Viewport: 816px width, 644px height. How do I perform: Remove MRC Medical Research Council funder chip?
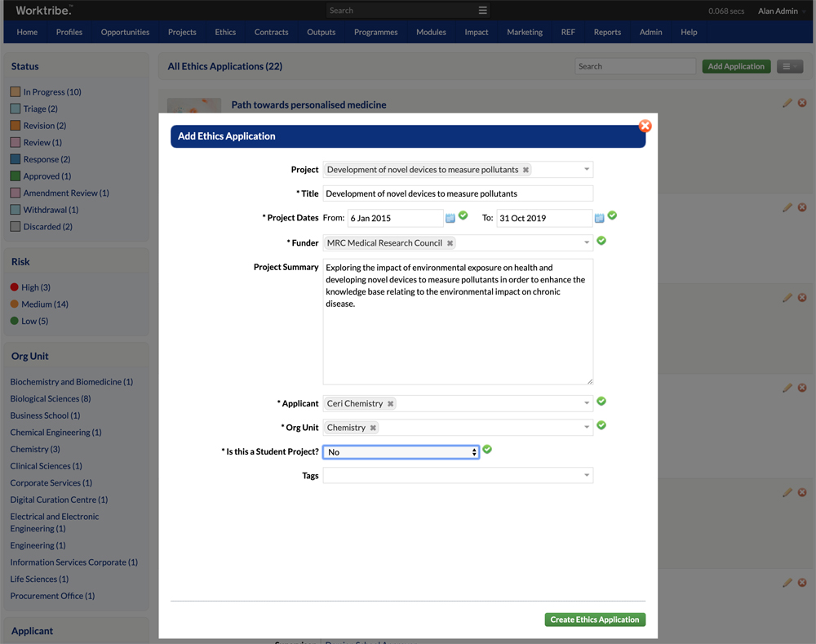450,243
